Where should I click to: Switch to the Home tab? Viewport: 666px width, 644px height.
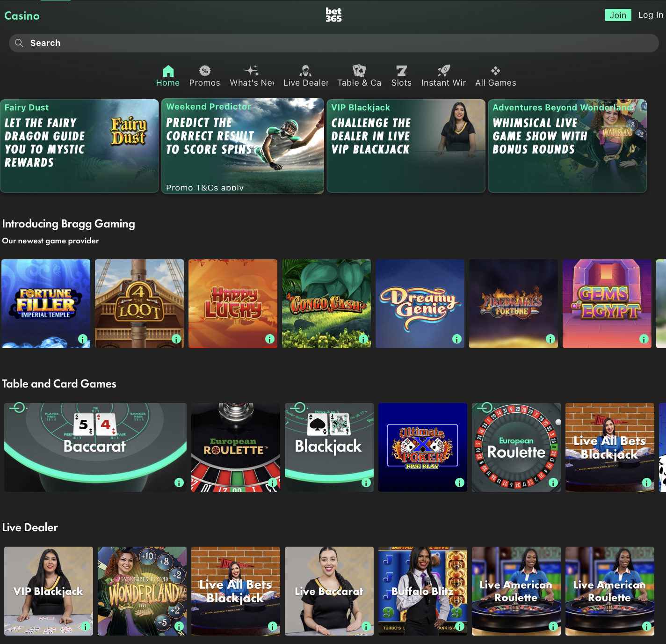click(168, 76)
